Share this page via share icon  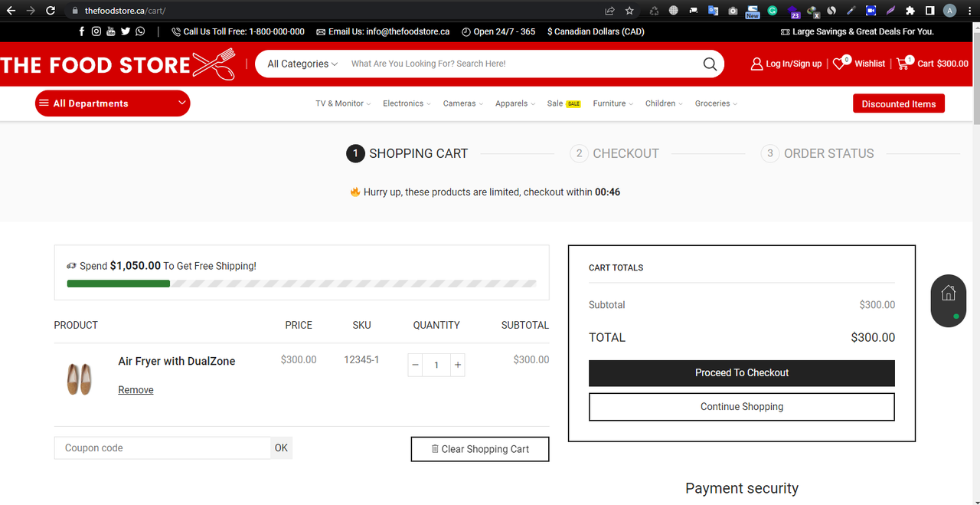tap(609, 11)
